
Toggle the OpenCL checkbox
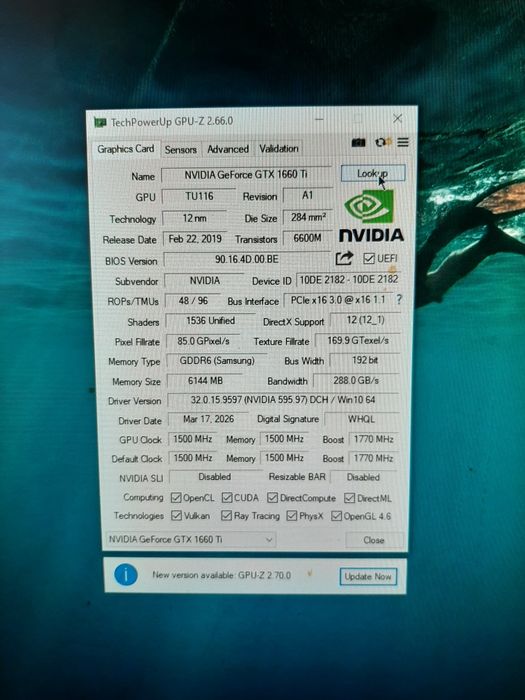pos(176,497)
